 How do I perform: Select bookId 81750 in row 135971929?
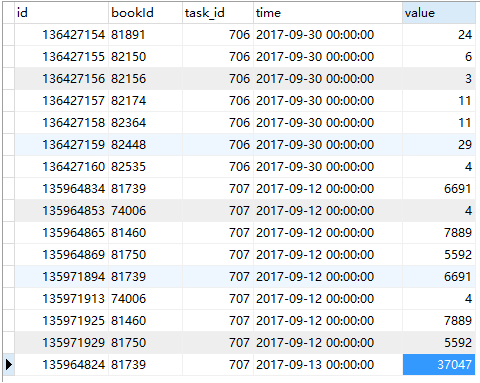[x=145, y=343]
